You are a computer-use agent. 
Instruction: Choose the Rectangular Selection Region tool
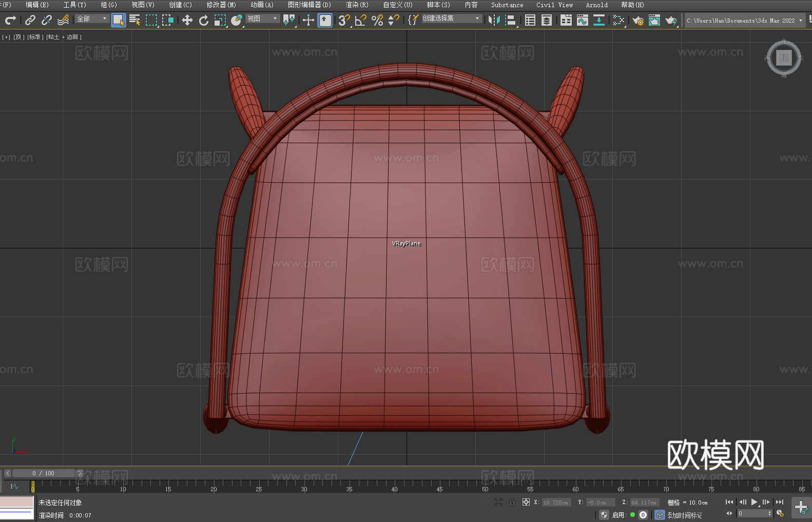(x=151, y=20)
